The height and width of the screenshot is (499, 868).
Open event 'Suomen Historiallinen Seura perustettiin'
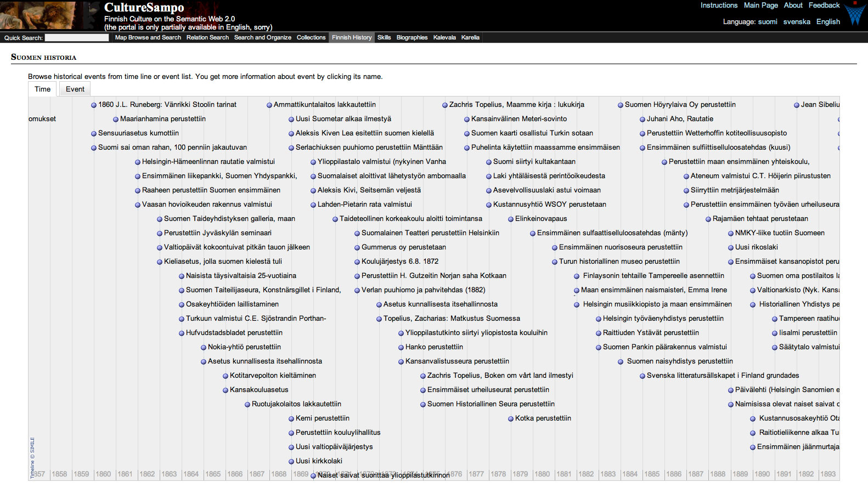[x=491, y=404]
